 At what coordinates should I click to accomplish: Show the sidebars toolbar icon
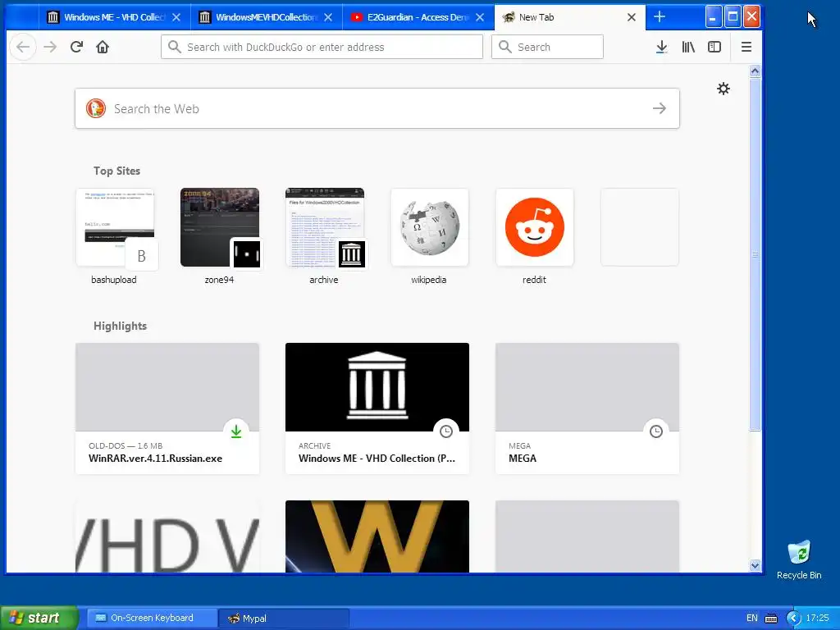point(714,47)
